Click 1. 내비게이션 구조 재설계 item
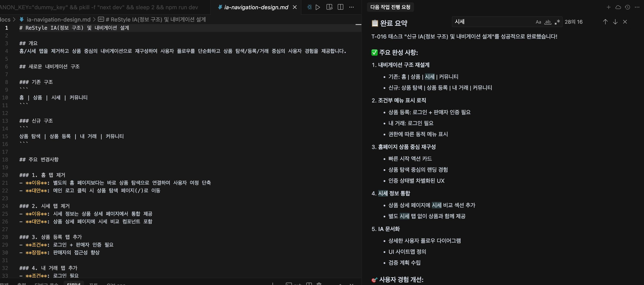Viewport: 644px width, 285px height. 400,65
